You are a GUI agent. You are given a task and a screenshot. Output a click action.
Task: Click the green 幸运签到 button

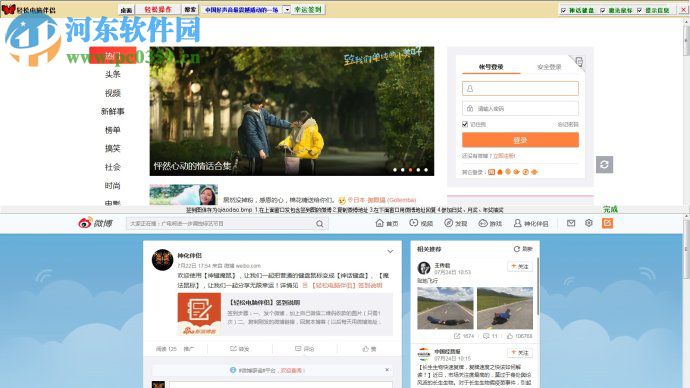pos(308,9)
